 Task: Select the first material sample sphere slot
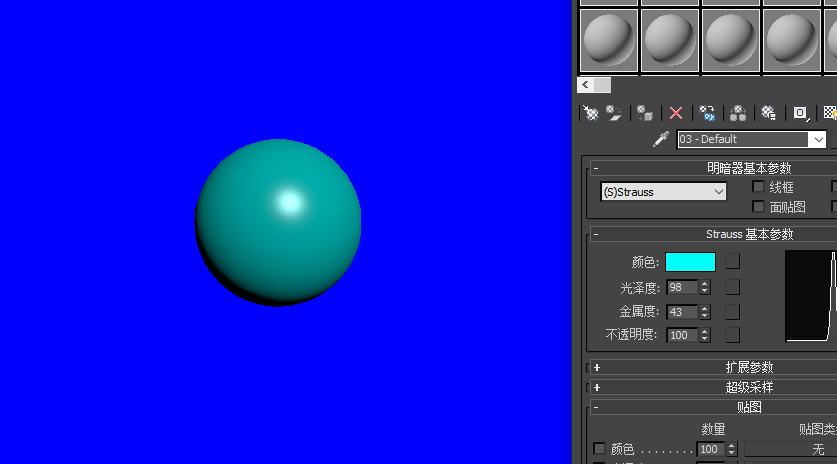[x=609, y=41]
